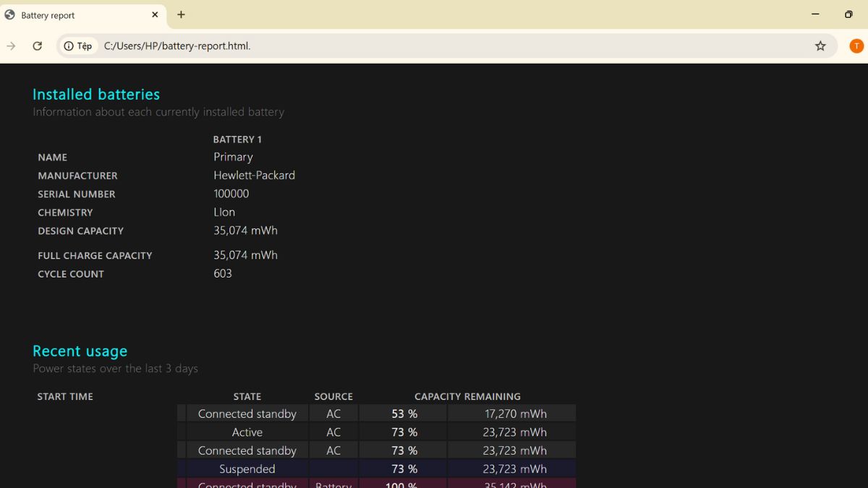Go forward in browser history
This screenshot has width=868, height=488.
11,46
